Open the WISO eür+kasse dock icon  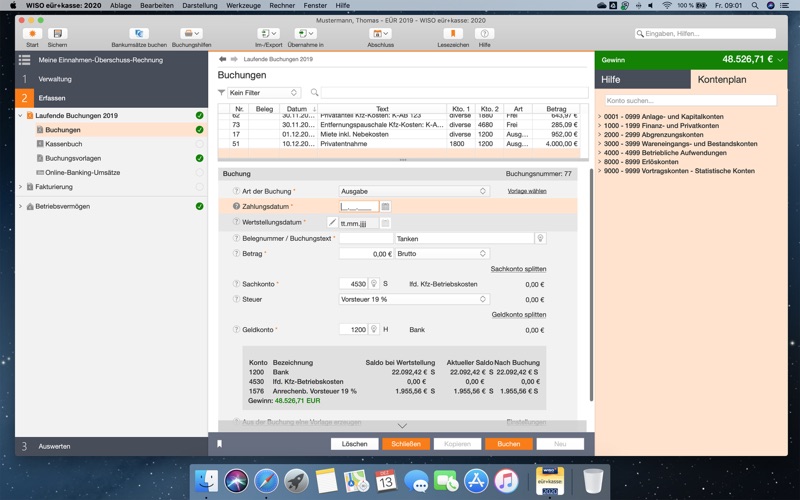pyautogui.click(x=549, y=481)
